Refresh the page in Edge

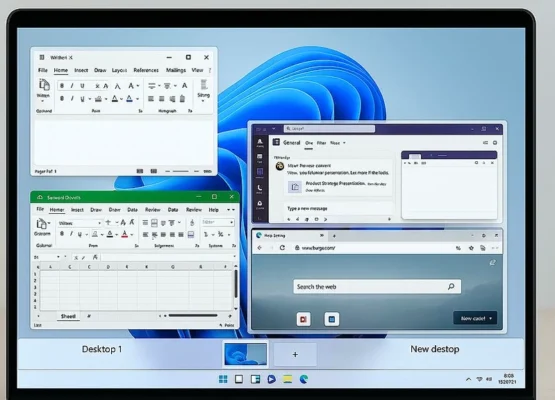click(282, 248)
